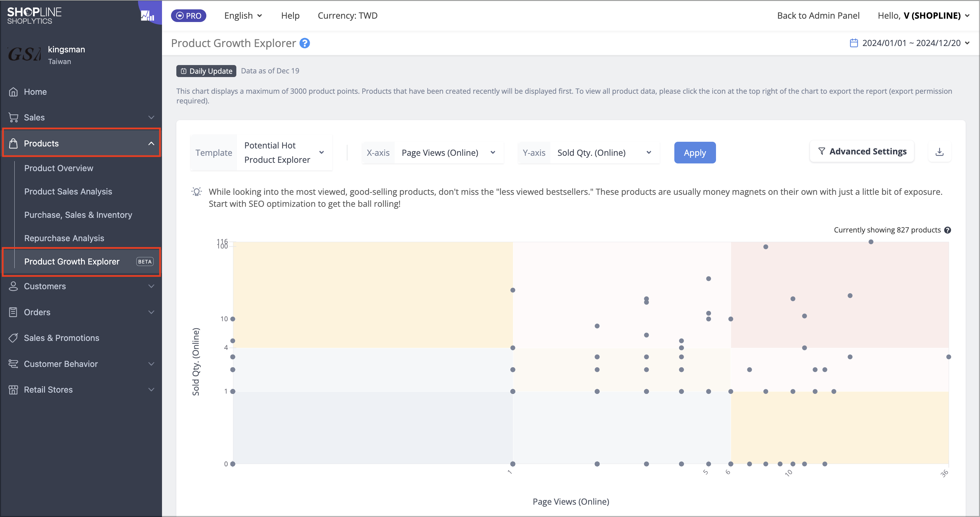Click the scatter point at 36 page views
The width and height of the screenshot is (980, 517).
pyautogui.click(x=948, y=357)
